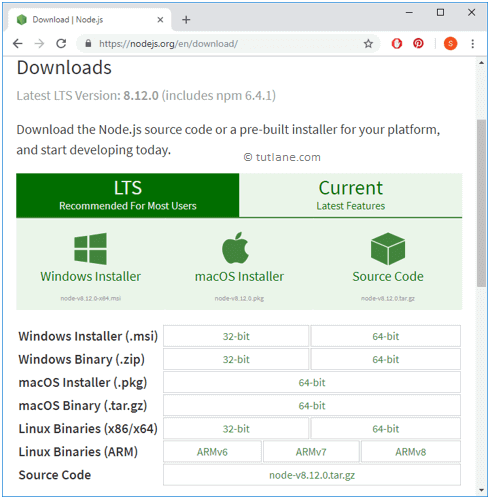The width and height of the screenshot is (490, 499).
Task: Open the orange user profile avatar
Action: pos(450,43)
